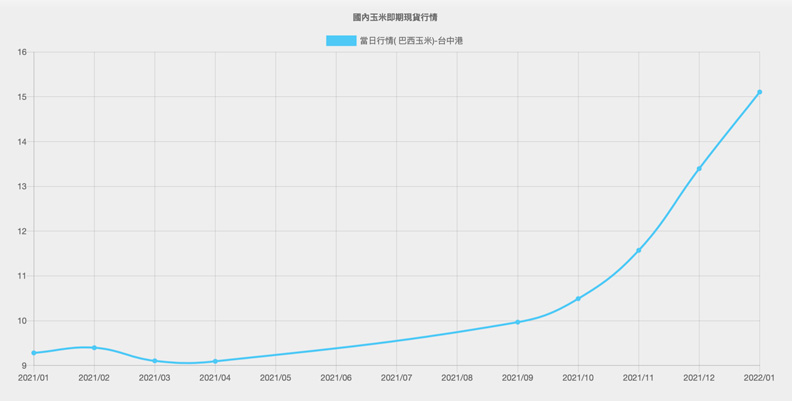
Task: Click the chart title 國內玉米即期現貨行情
Action: 395,18
